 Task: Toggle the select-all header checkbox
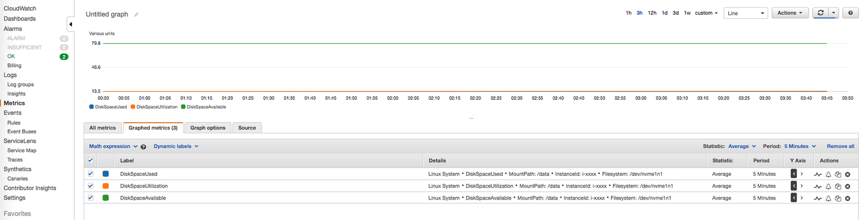(90, 161)
